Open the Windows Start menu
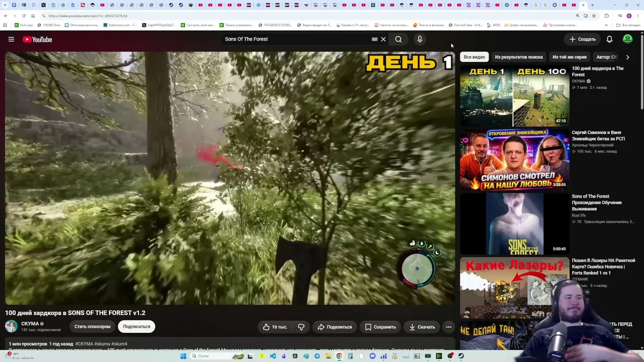 coord(184,356)
